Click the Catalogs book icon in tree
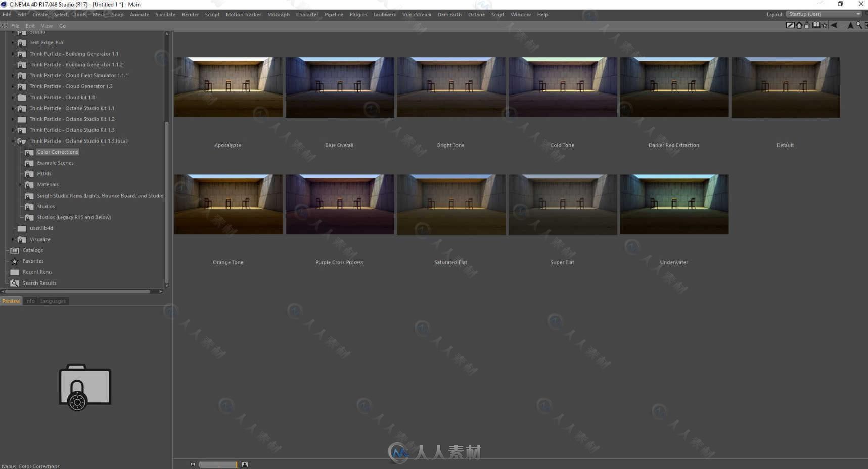868x469 pixels. tap(15, 250)
